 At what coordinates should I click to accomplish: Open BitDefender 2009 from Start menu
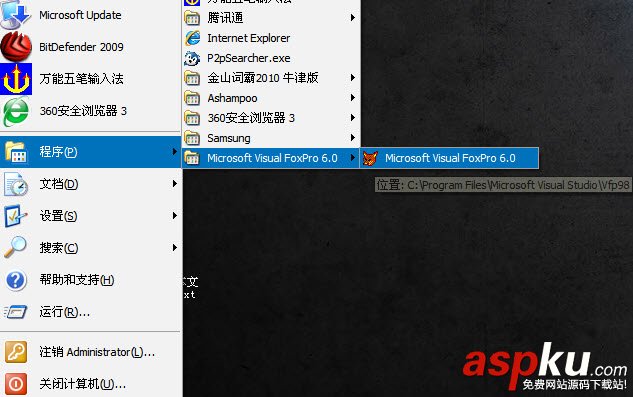(x=90, y=47)
